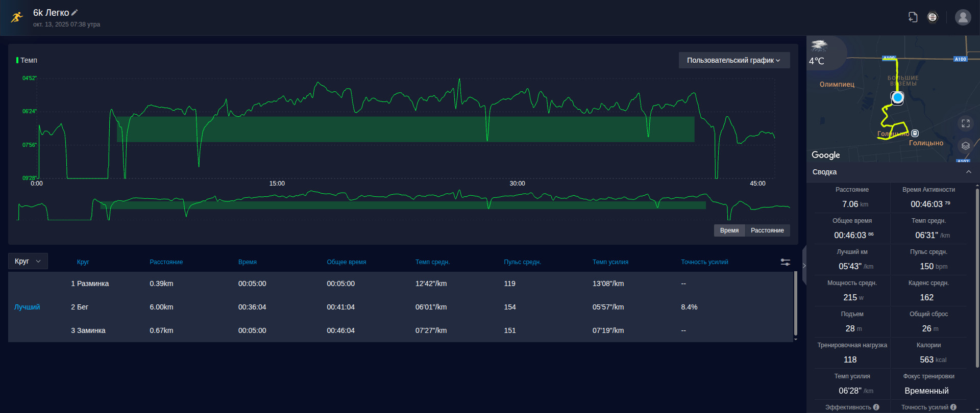Click the Google logo on the map
This screenshot has height=413, width=980.
click(x=825, y=155)
